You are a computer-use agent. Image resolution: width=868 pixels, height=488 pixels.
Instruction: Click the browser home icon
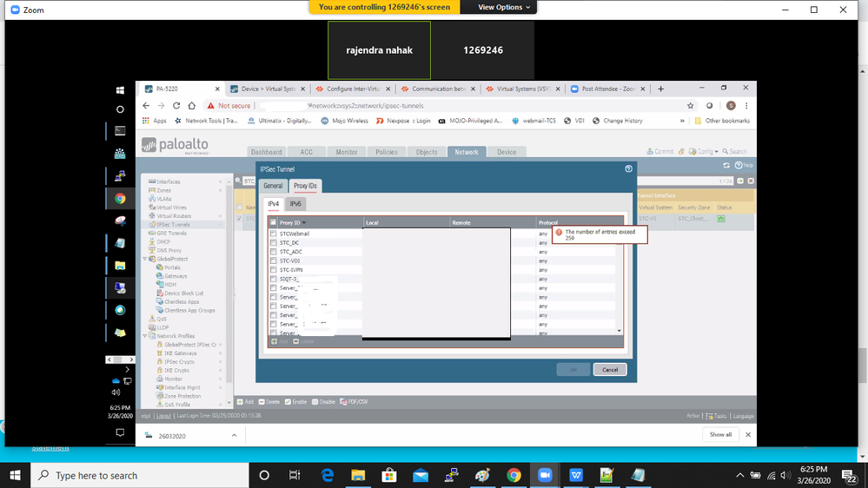point(192,106)
